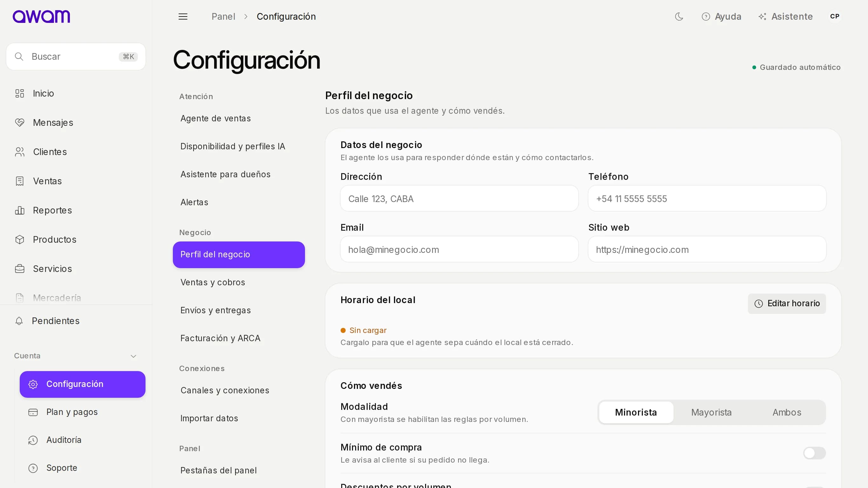The width and height of the screenshot is (868, 488).
Task: Go to Mensajes in the sidebar
Action: click(76, 123)
